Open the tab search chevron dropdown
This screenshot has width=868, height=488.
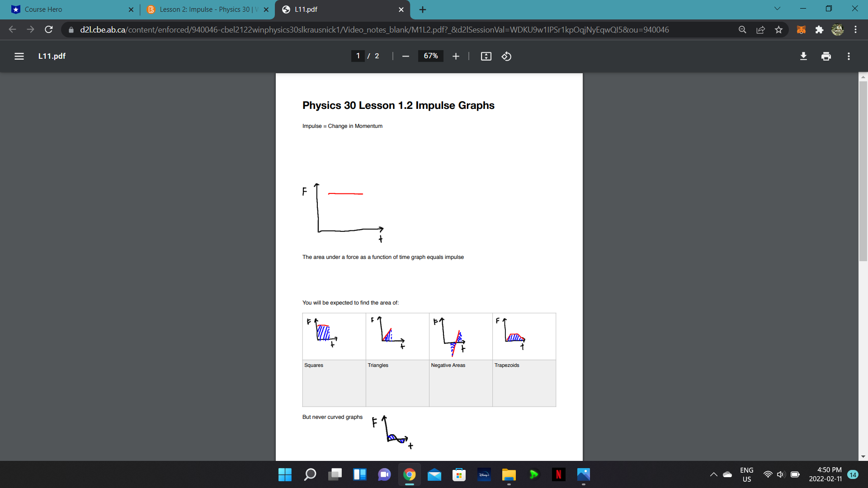[777, 8]
